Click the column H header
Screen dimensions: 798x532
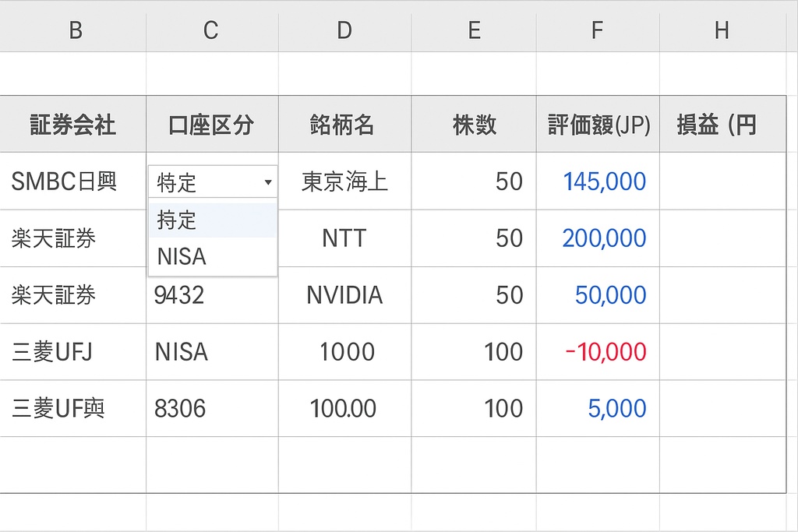[721, 30]
